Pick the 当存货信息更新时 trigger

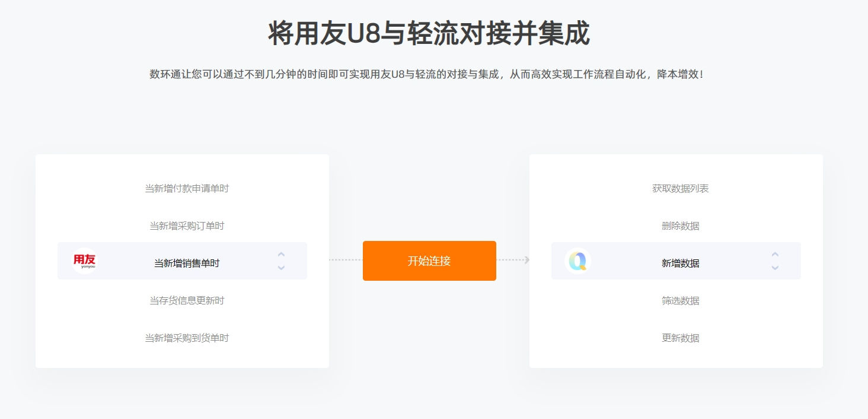(187, 301)
